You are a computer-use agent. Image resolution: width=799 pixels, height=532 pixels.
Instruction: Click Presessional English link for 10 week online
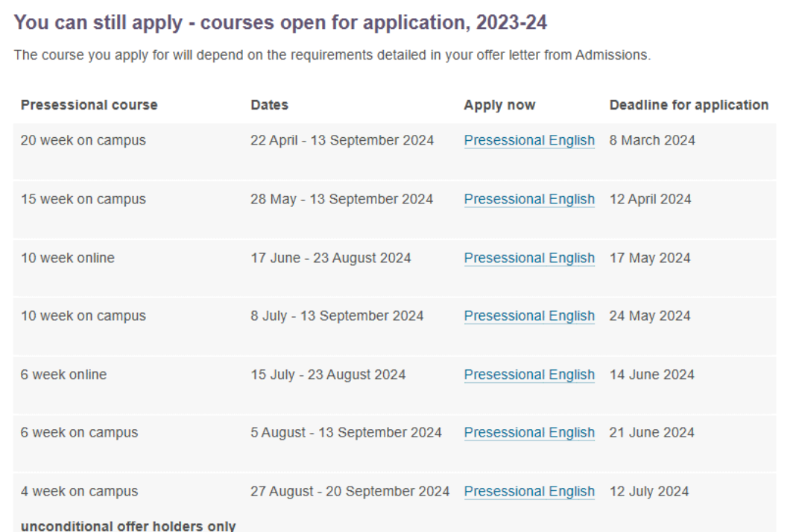pyautogui.click(x=529, y=258)
